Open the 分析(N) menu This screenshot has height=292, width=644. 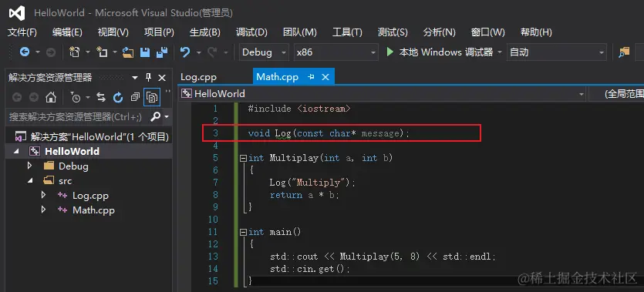pos(439,32)
